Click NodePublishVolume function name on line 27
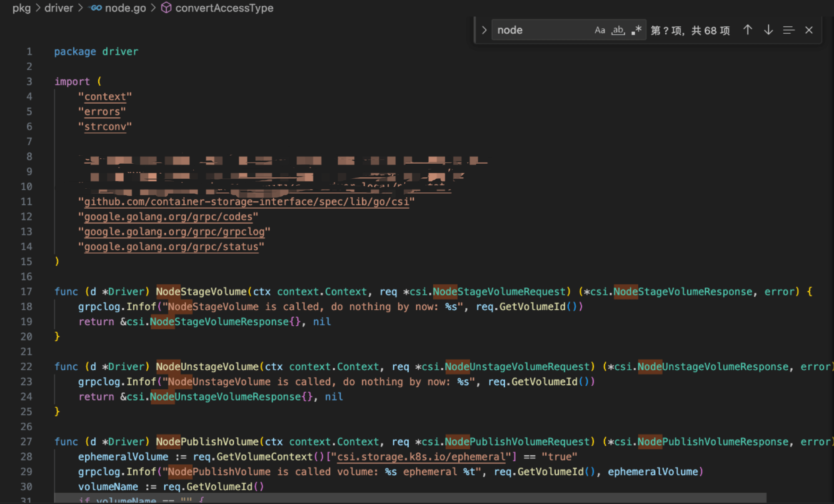 pos(207,442)
